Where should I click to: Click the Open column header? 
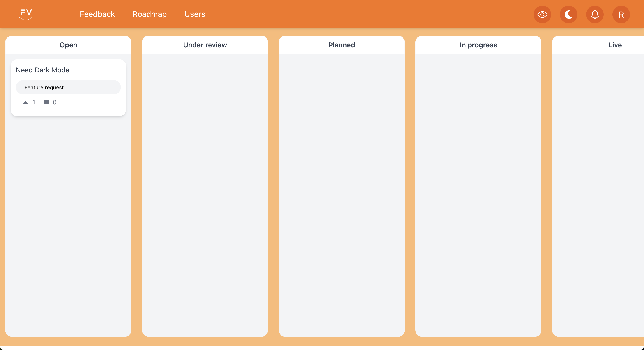point(68,45)
